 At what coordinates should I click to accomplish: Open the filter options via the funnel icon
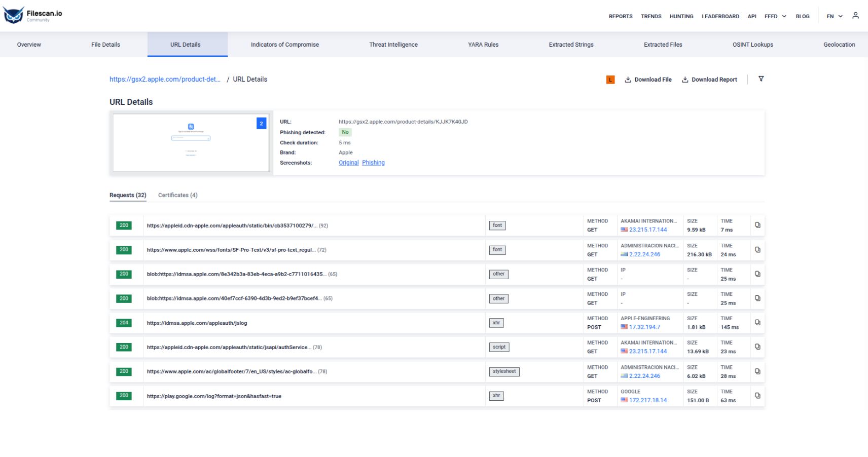762,79
